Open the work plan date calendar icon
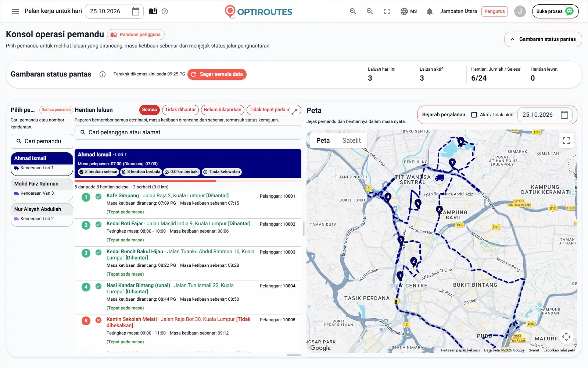This screenshot has height=368, width=588. tap(136, 11)
